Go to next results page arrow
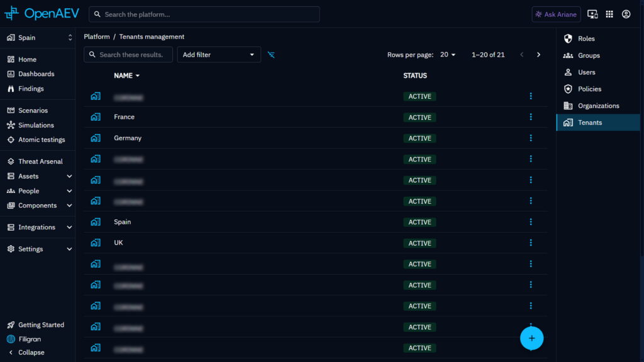Screen dimensions: 644x362 [538, 55]
